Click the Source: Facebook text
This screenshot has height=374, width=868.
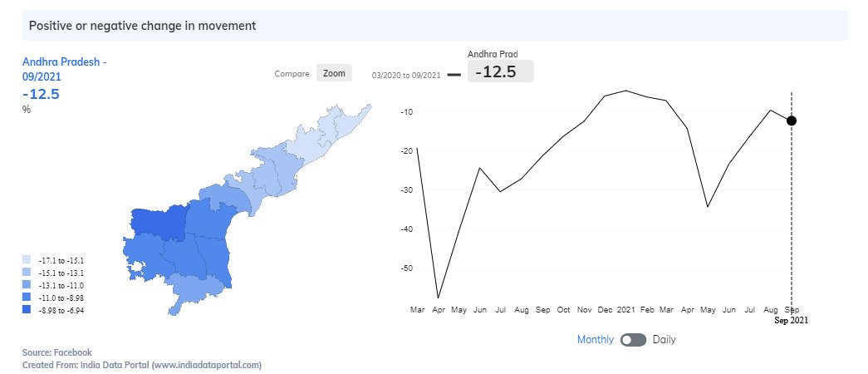(57, 352)
